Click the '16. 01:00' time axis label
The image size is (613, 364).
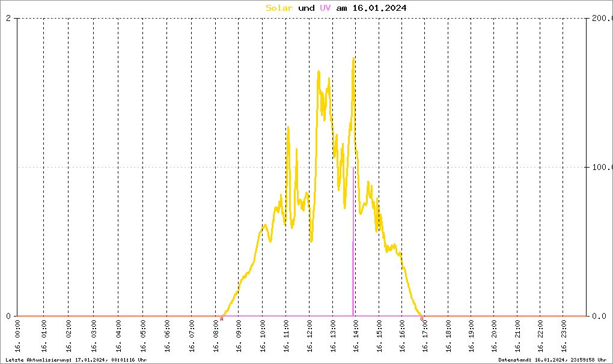44,336
